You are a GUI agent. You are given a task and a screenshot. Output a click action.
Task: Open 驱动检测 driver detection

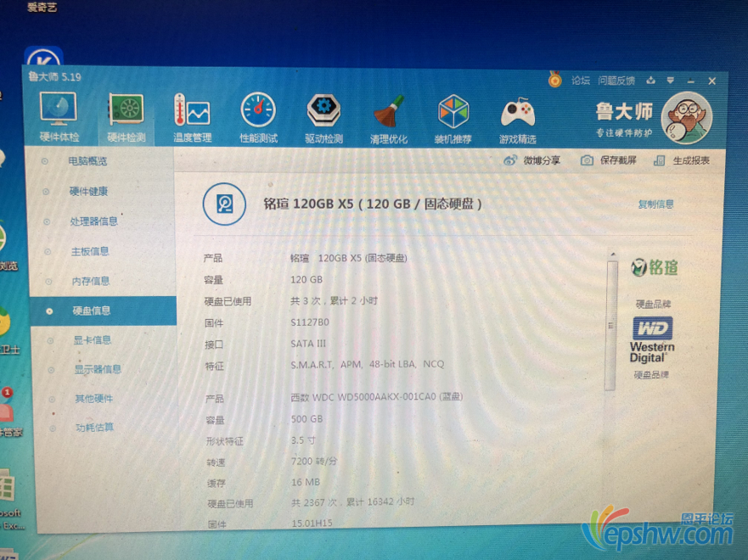pos(324,119)
